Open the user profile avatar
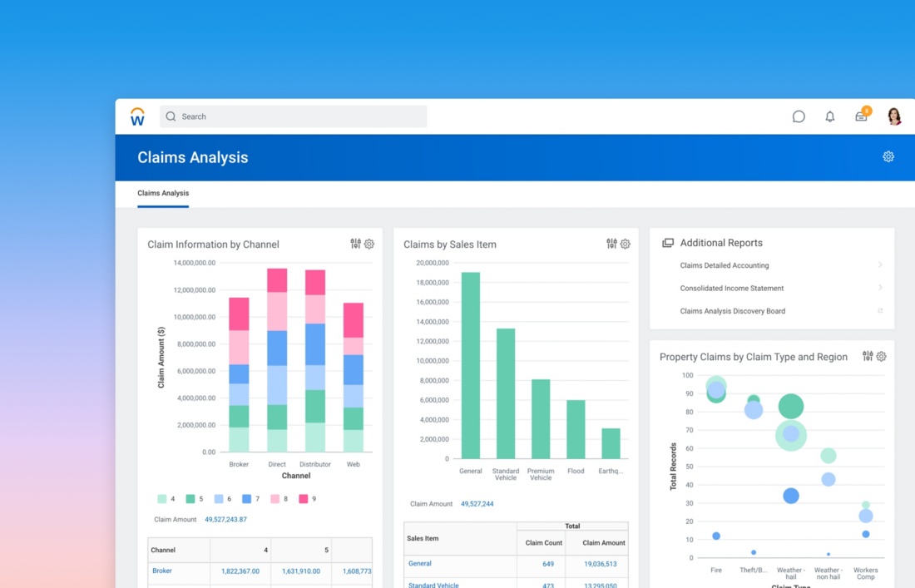 894,116
